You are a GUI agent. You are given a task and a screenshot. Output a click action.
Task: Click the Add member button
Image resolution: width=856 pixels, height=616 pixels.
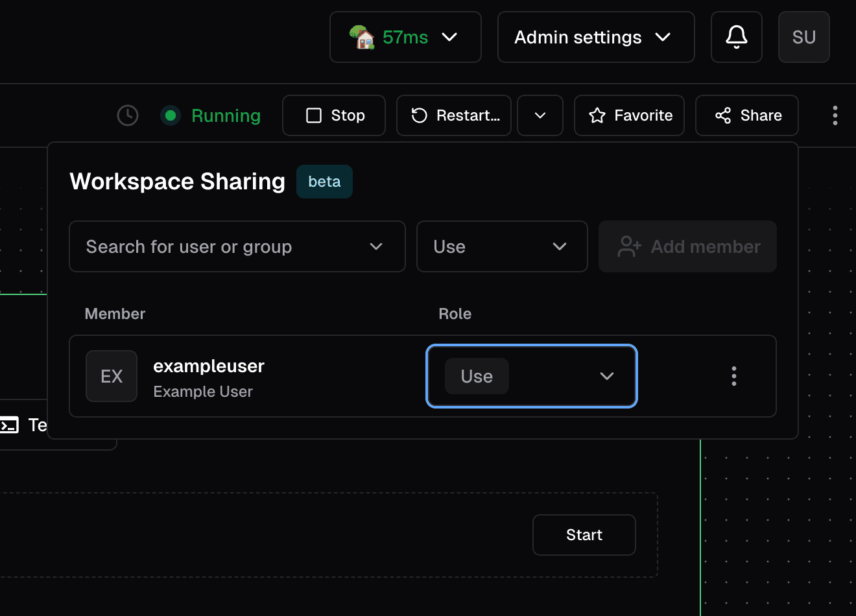687,246
